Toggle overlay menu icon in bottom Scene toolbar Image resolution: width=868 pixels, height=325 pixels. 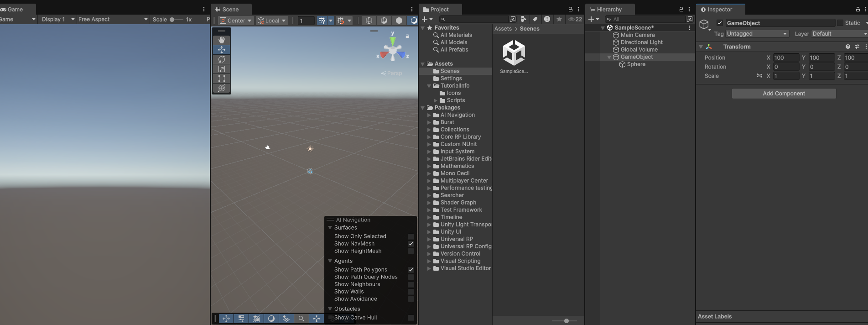[x=241, y=319]
